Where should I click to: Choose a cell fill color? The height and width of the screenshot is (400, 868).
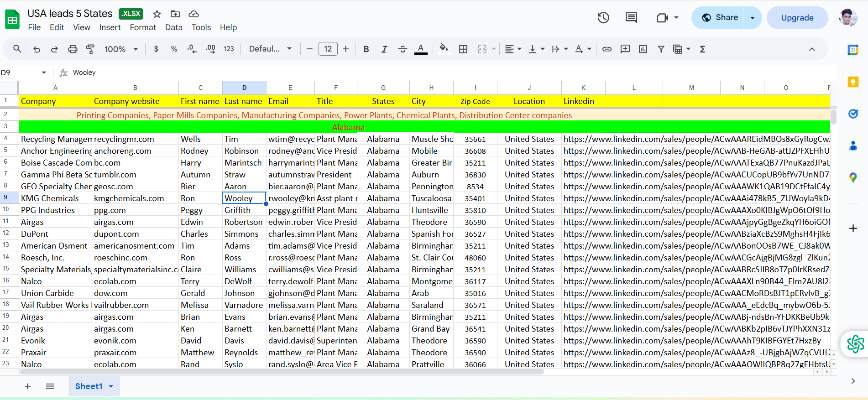[444, 49]
